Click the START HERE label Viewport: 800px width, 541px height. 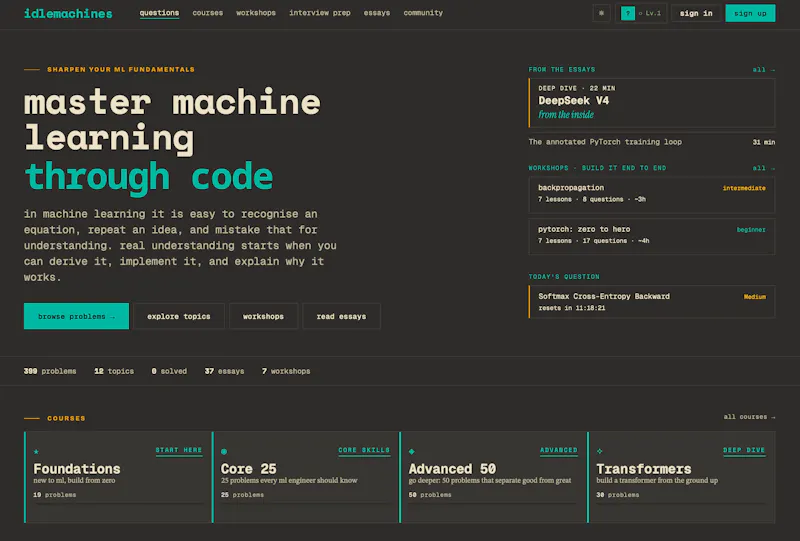[179, 450]
